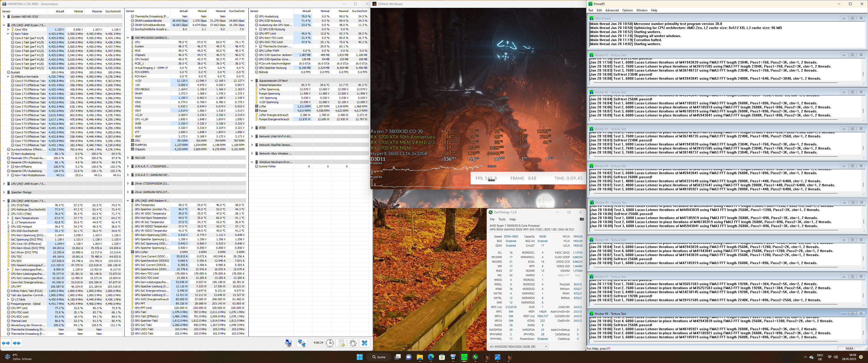Open network Wi-Fi tray icon

click(x=829, y=357)
